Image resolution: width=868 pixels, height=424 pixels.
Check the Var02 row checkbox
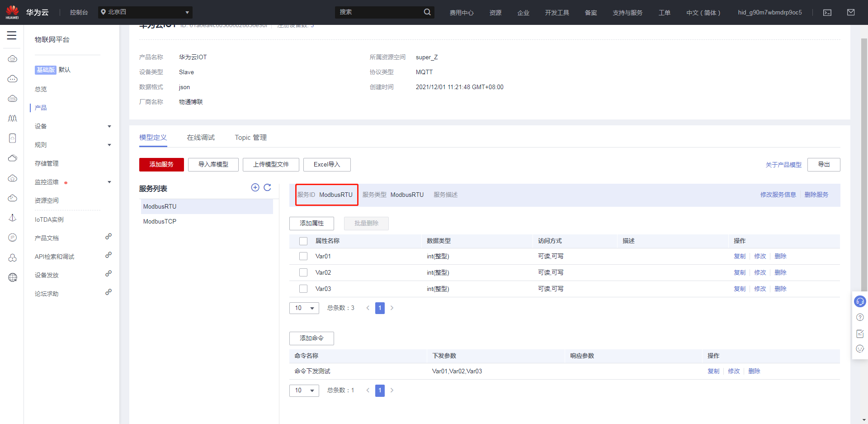(x=303, y=273)
